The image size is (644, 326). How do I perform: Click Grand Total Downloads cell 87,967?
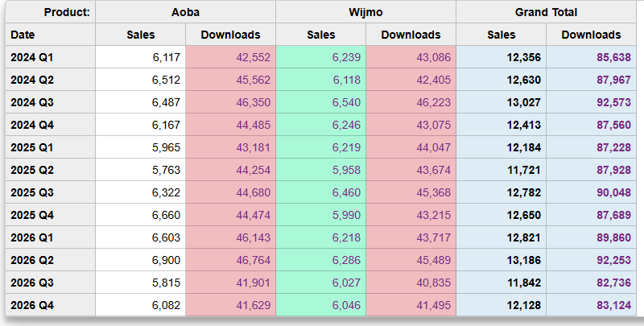tap(592, 80)
